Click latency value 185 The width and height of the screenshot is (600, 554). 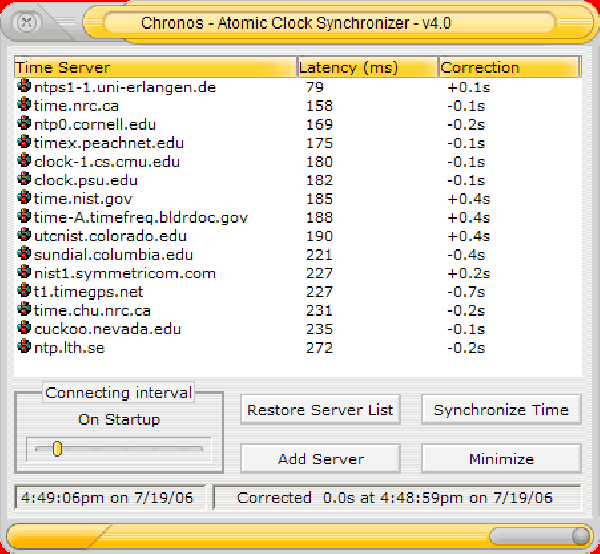319,199
